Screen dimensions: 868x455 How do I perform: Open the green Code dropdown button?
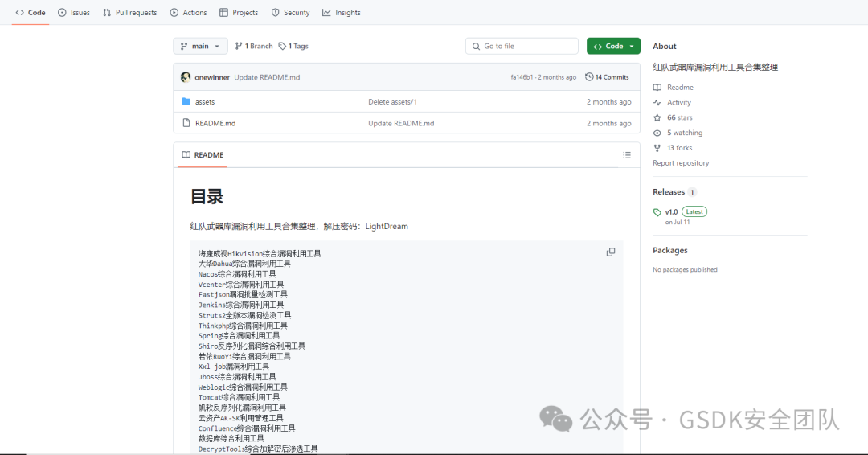pyautogui.click(x=613, y=46)
